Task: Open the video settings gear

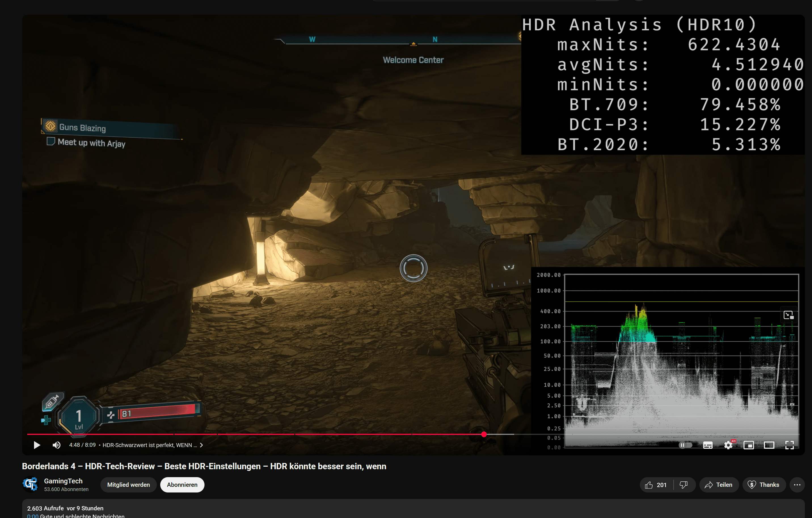Action: pos(728,445)
